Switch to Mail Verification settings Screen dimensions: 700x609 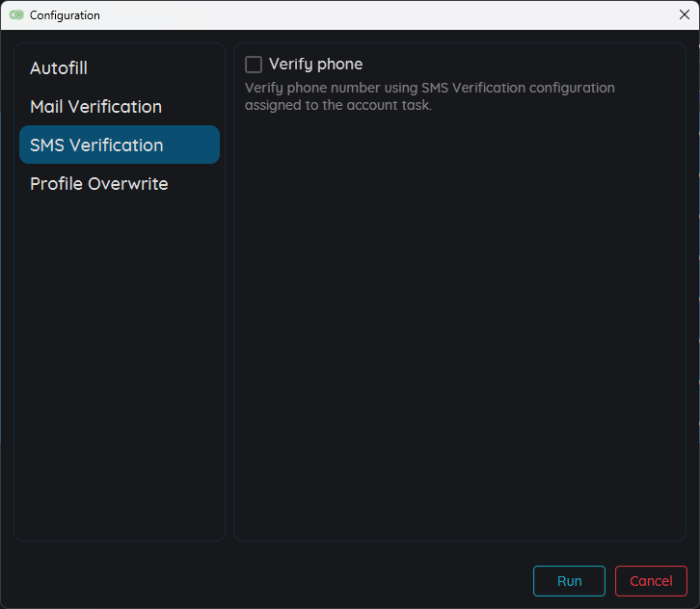pyautogui.click(x=95, y=107)
